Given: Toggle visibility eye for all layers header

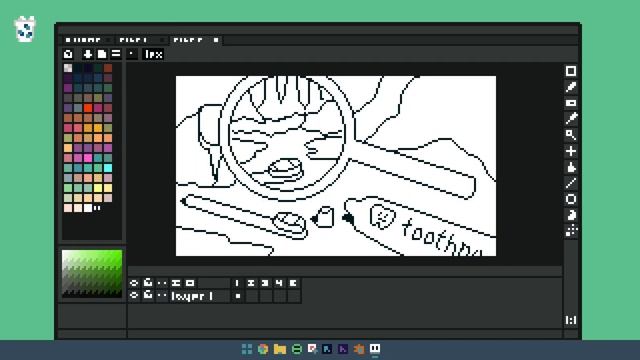Looking at the screenshot, I should click(x=134, y=283).
